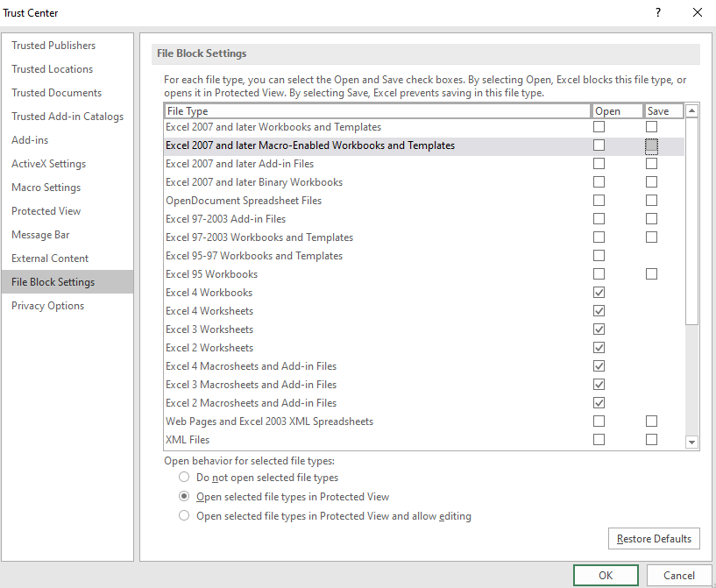Screen dimensions: 716x588
Task: Check Open for Excel 2007 Add-in Files
Action: pos(599,164)
